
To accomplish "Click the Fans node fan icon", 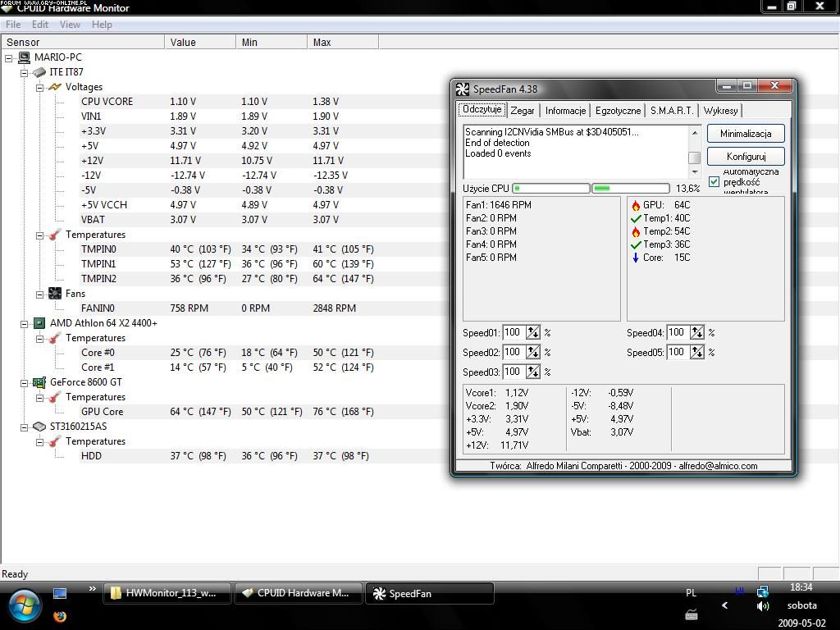I will click(x=55, y=294).
